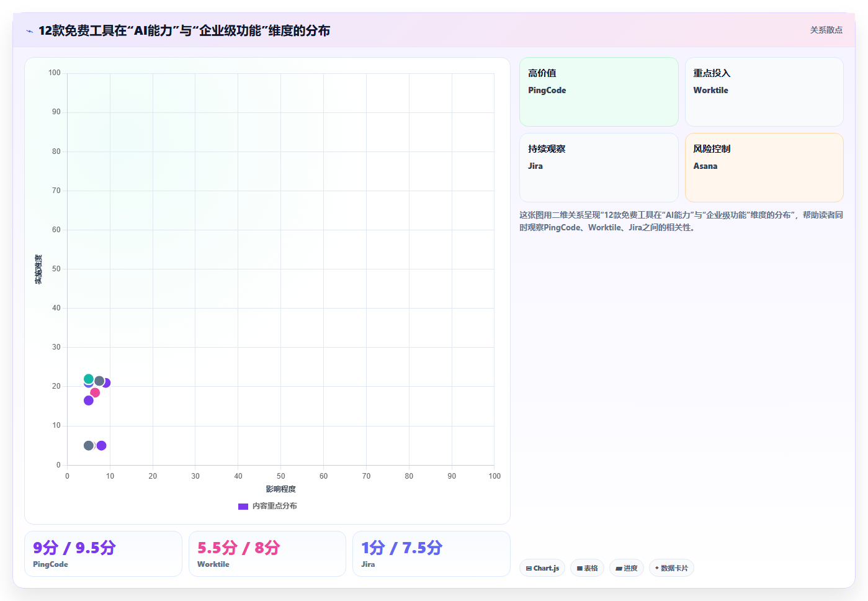Select the gray point beside the teal point
Viewport: 868px width, 601px height.
click(99, 381)
